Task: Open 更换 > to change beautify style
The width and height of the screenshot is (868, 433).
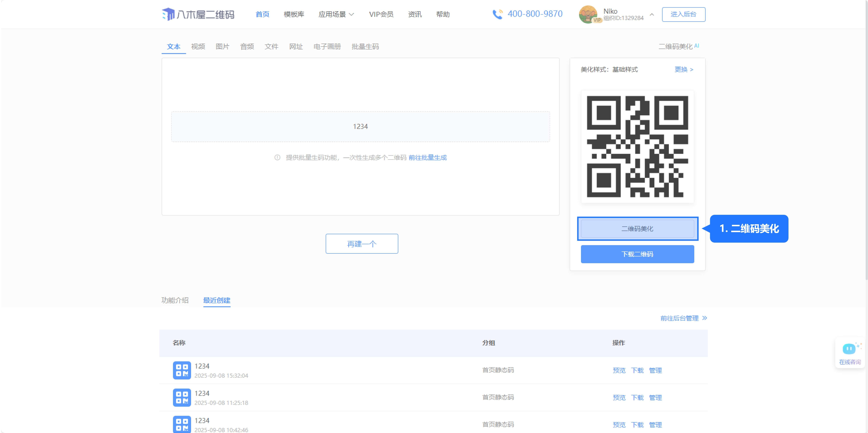Action: pos(684,69)
